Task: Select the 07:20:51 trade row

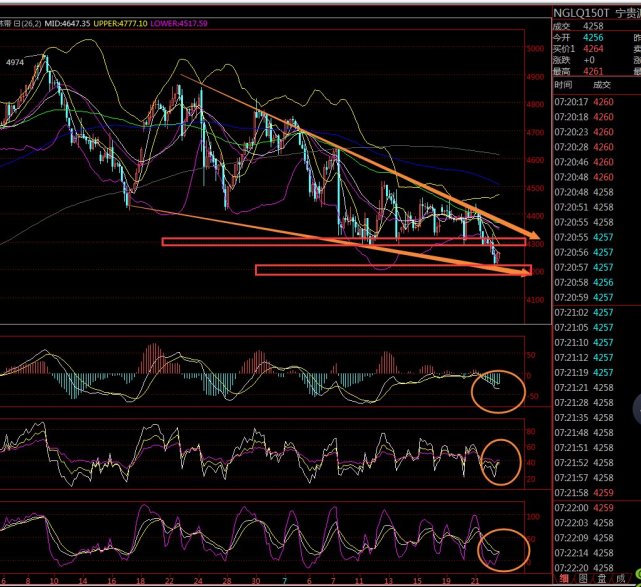Action: coord(584,207)
